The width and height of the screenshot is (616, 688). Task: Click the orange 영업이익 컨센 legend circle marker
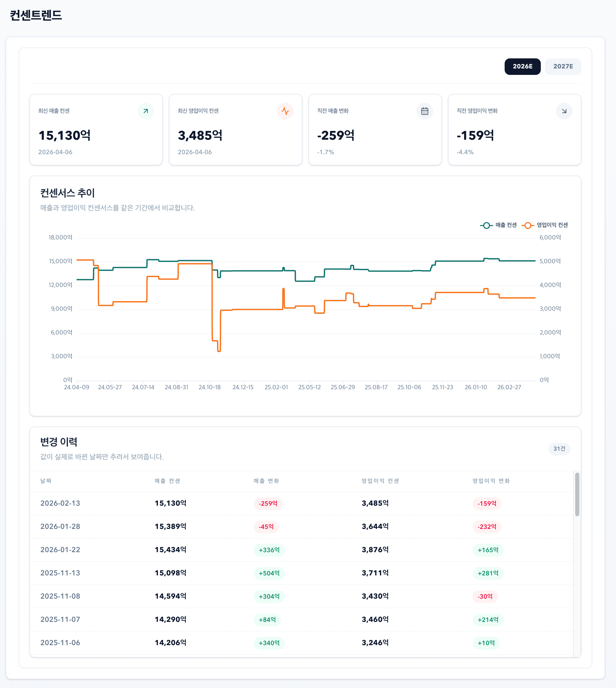click(x=527, y=225)
